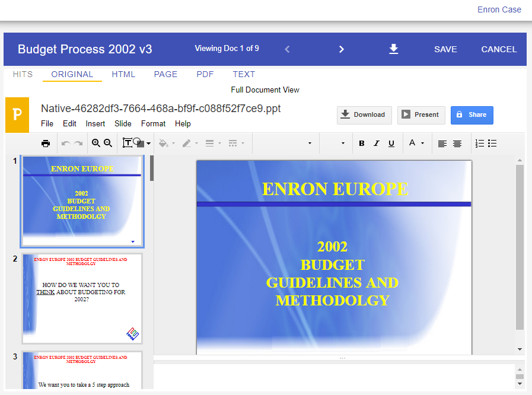Open the Format menu
Image resolution: width=532 pixels, height=395 pixels.
[154, 124]
